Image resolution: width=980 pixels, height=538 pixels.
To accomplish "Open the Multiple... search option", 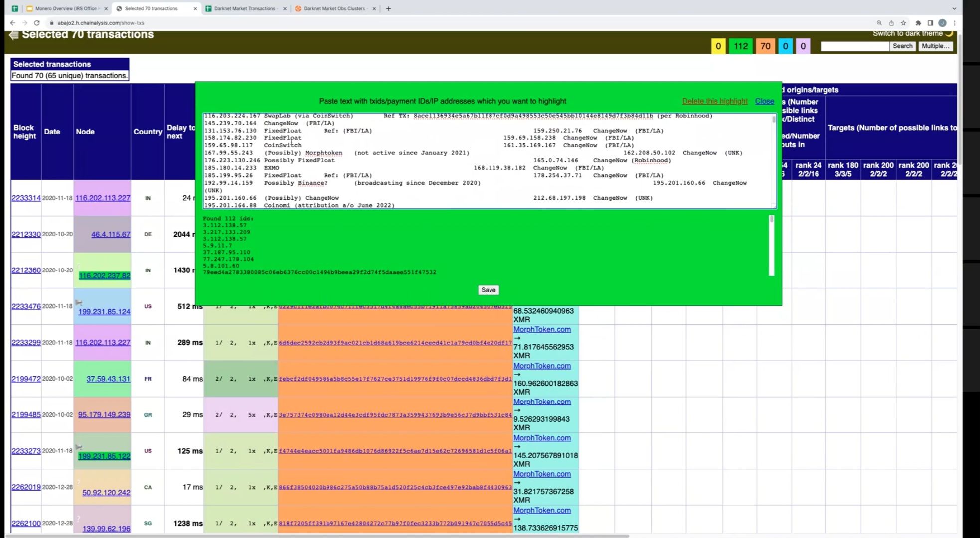I will tap(935, 46).
